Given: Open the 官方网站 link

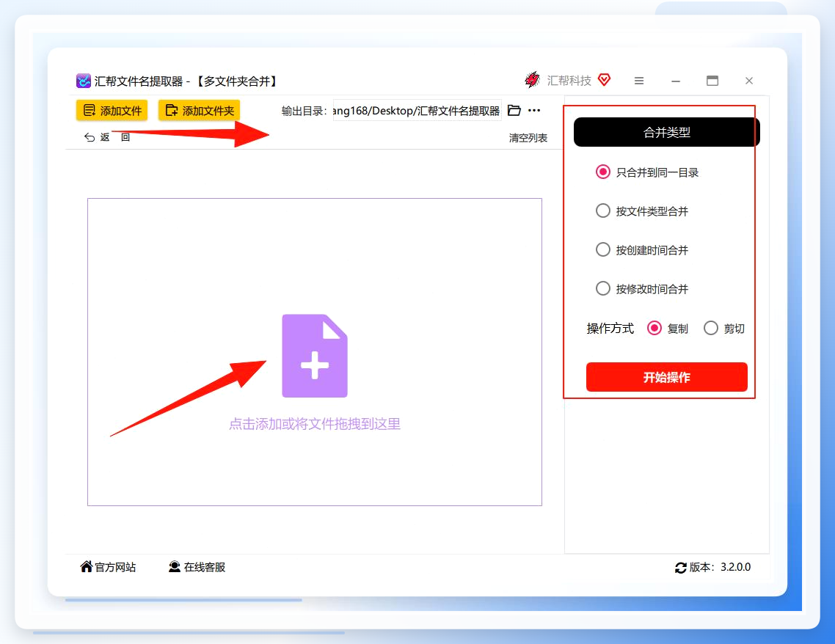Looking at the screenshot, I should click(108, 568).
